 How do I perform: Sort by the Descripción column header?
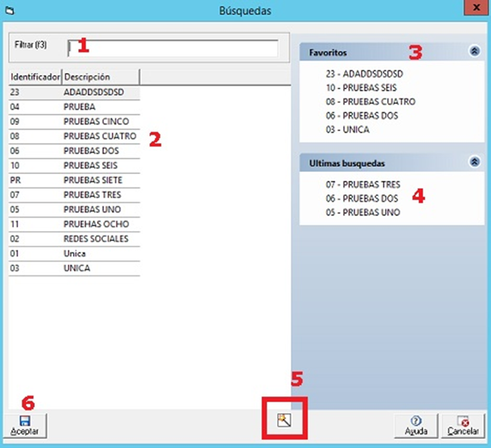[100, 77]
